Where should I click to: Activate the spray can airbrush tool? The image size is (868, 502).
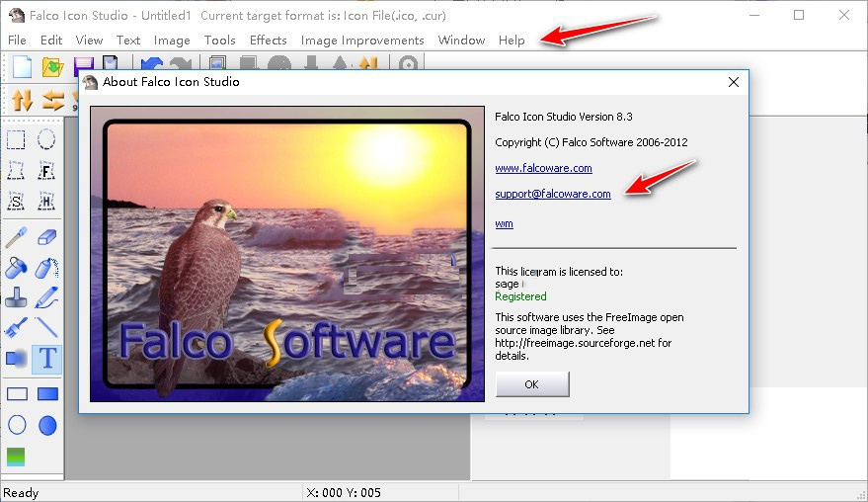46,268
